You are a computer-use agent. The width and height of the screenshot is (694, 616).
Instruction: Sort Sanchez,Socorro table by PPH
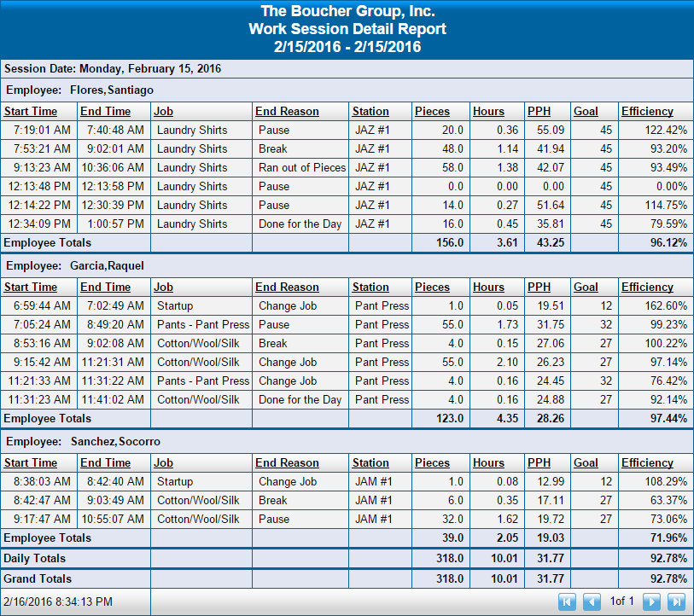pyautogui.click(x=539, y=463)
